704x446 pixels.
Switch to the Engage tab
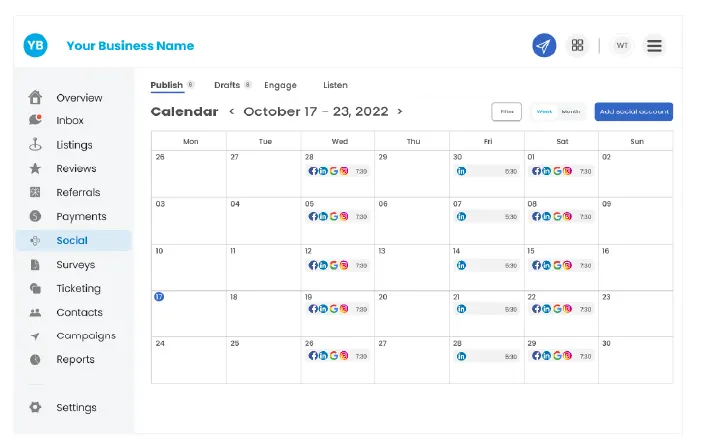point(280,85)
